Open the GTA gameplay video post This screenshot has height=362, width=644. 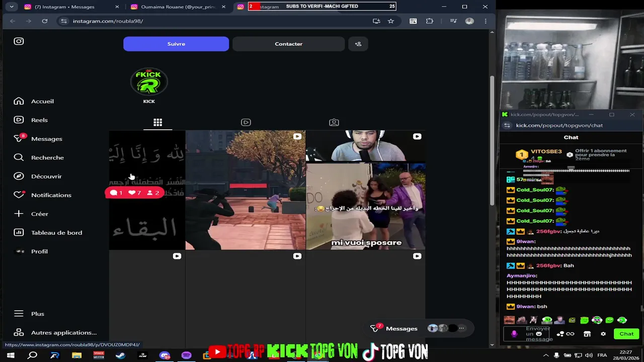click(x=245, y=190)
